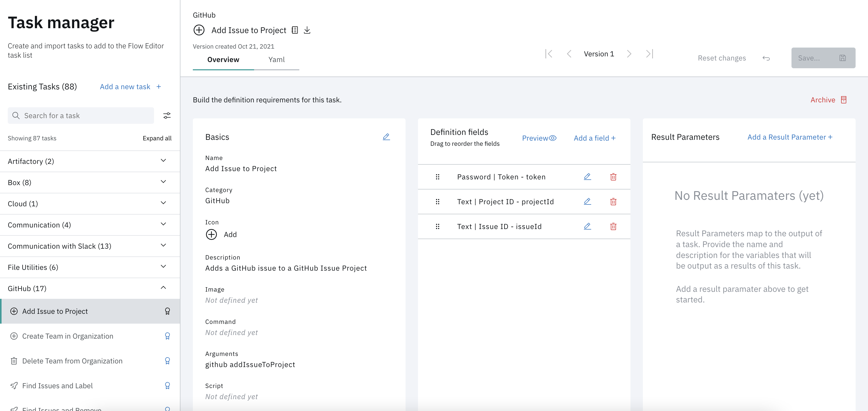Focus the Search for a task field
868x411 pixels.
pos(81,116)
